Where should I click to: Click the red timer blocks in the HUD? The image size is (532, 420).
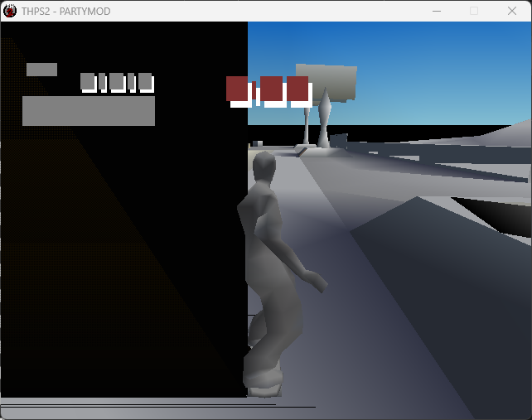(268, 92)
